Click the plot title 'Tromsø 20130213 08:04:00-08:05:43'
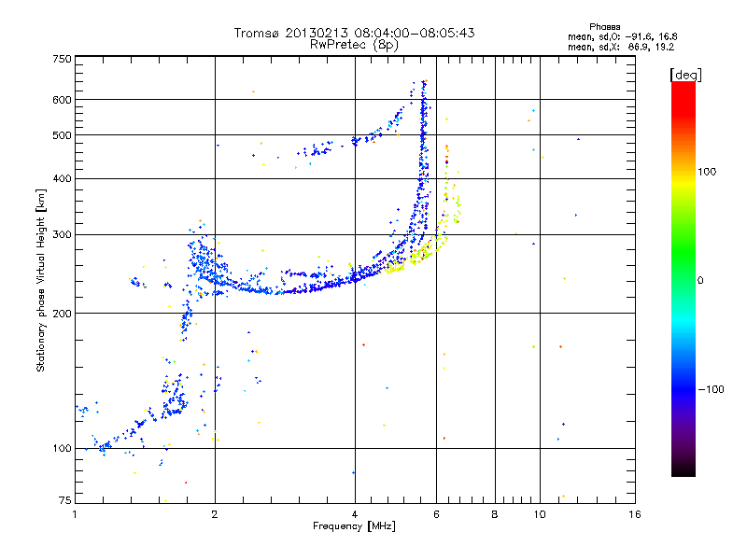 coord(354,33)
